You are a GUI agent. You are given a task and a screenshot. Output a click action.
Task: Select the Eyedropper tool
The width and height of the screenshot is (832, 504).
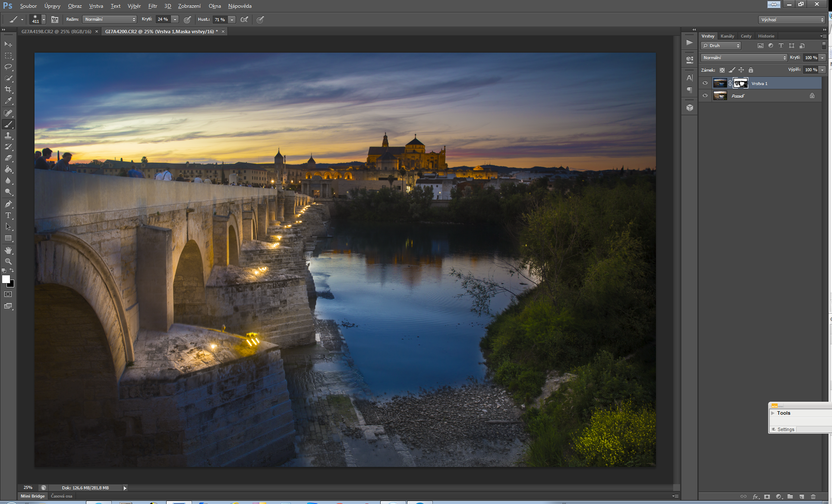pyautogui.click(x=8, y=101)
